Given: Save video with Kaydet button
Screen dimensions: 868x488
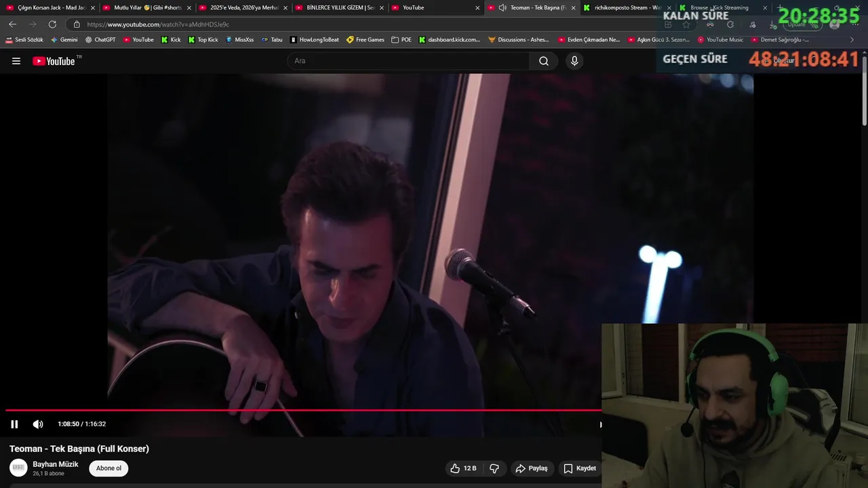Looking at the screenshot, I should (580, 468).
